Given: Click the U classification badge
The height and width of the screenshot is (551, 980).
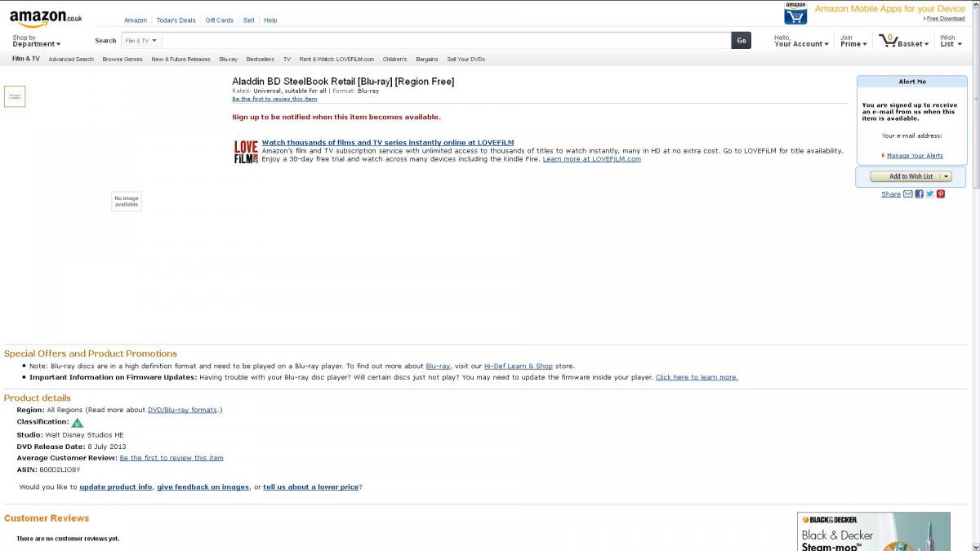Looking at the screenshot, I should (x=77, y=423).
